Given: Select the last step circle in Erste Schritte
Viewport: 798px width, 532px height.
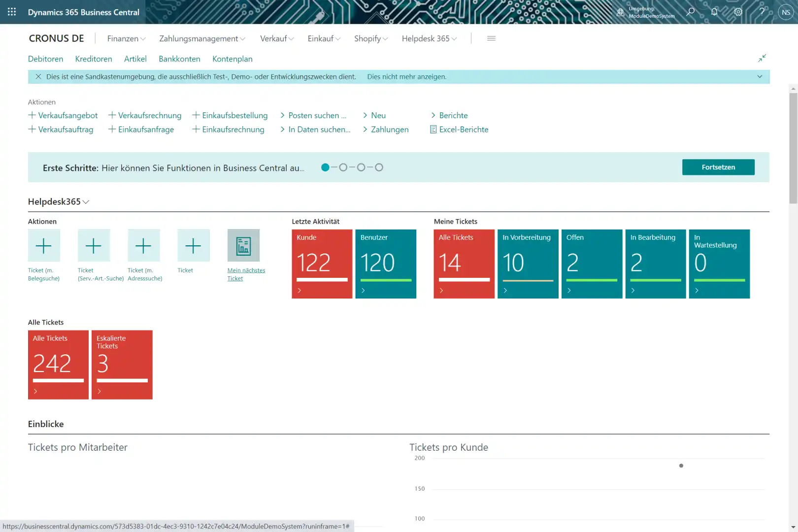Looking at the screenshot, I should point(379,167).
